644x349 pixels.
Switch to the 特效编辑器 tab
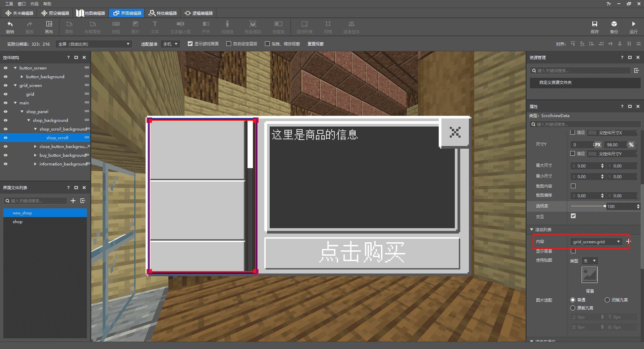163,13
